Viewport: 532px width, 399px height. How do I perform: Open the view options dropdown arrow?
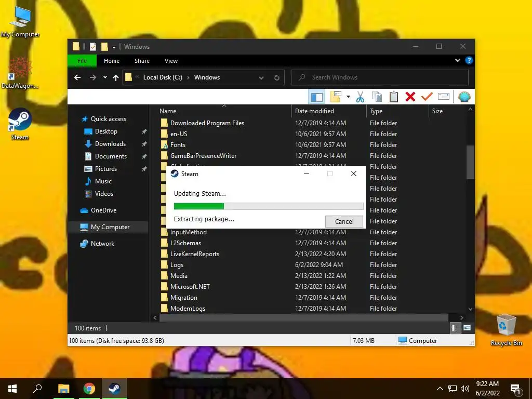348,97
